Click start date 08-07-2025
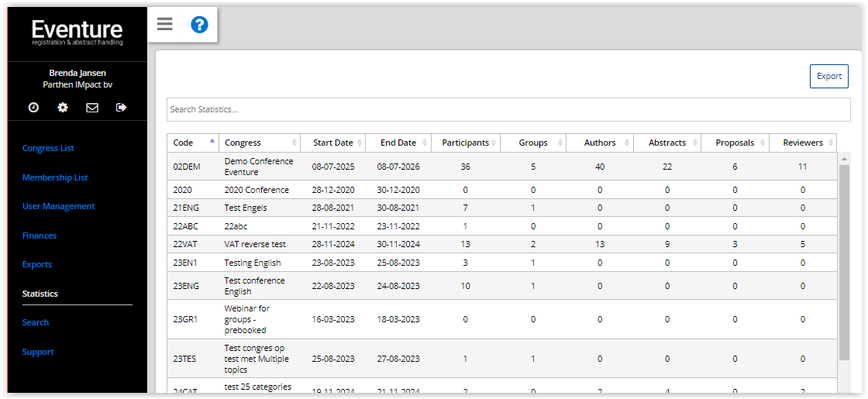 coord(332,167)
